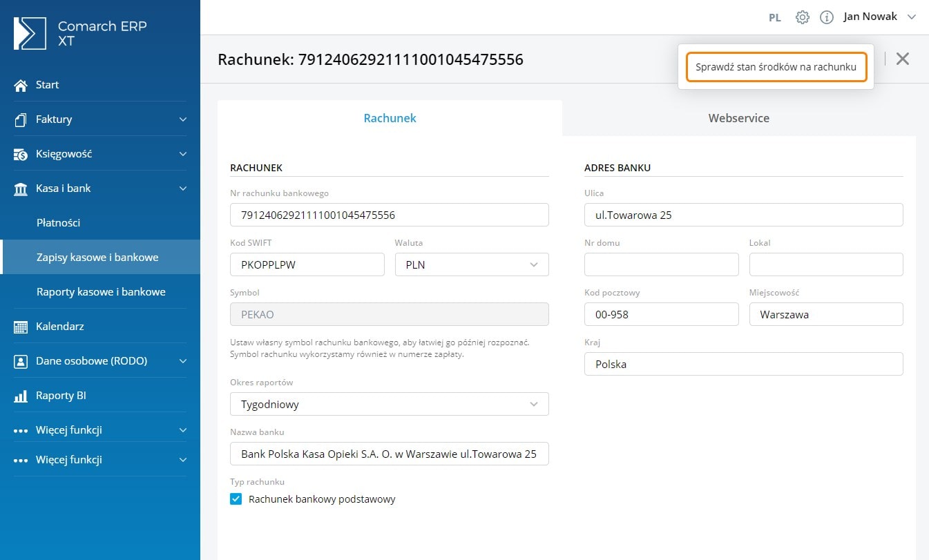Viewport: 929px width, 560px height.
Task: Expand the Okres raportów Tygodniowy dropdown
Action: pyautogui.click(x=389, y=404)
